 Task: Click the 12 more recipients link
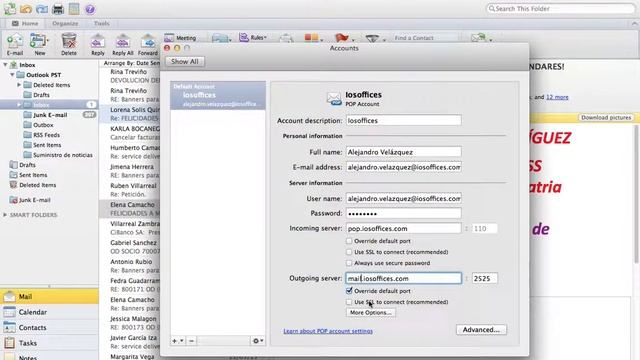coord(557,97)
